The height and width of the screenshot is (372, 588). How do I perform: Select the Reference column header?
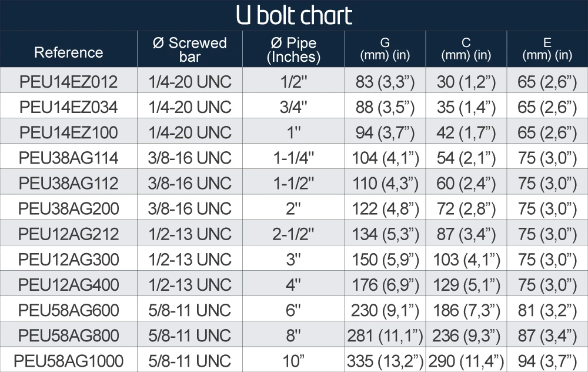tap(69, 52)
